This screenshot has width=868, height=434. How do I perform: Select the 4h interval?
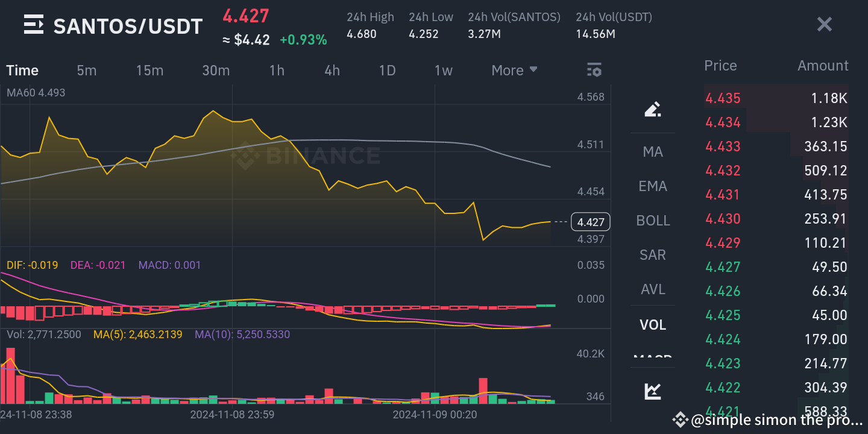click(332, 71)
